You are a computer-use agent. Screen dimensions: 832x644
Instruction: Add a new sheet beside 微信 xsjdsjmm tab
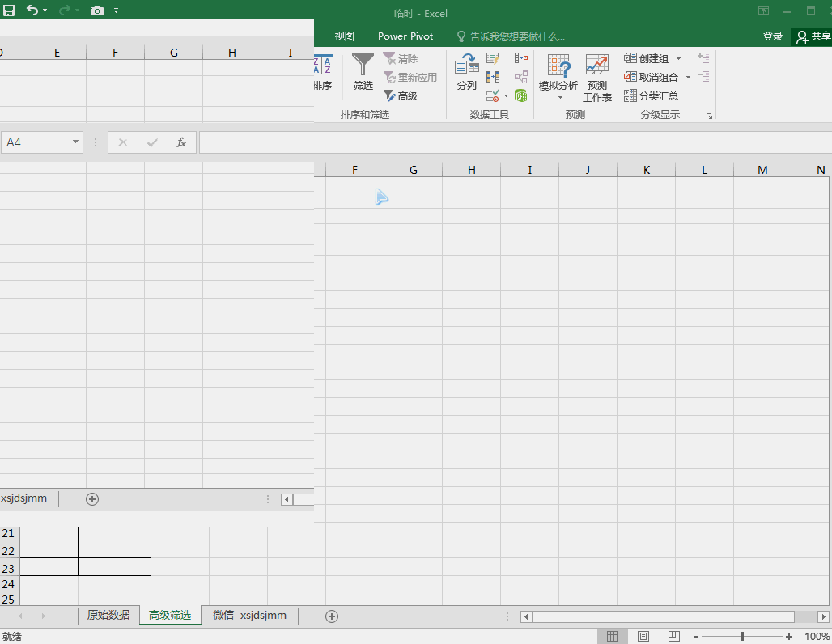point(332,616)
